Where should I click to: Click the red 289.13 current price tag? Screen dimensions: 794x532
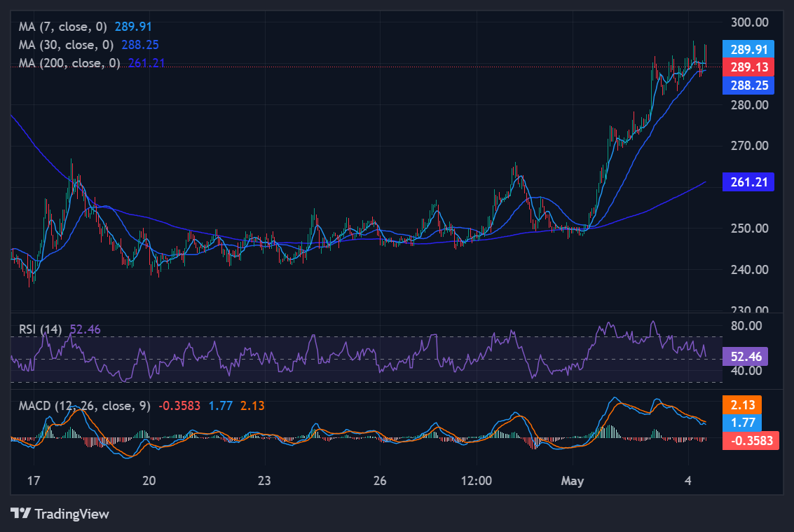[x=748, y=67]
